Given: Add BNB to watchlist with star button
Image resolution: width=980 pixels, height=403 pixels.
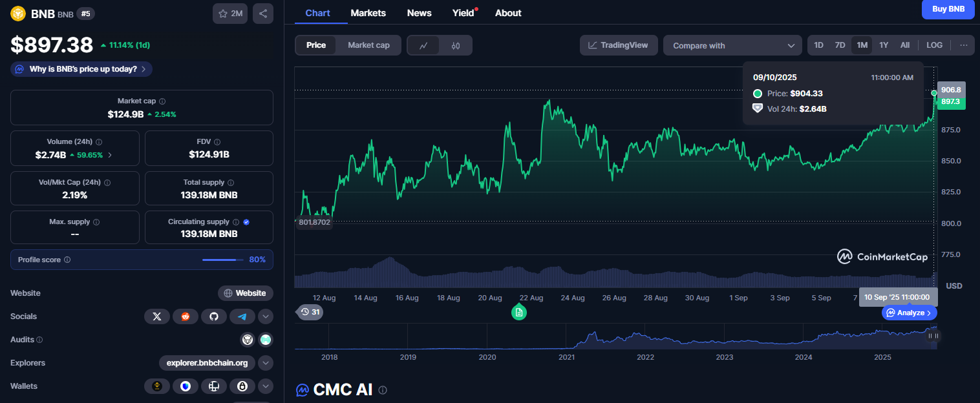Looking at the screenshot, I should click(230, 14).
